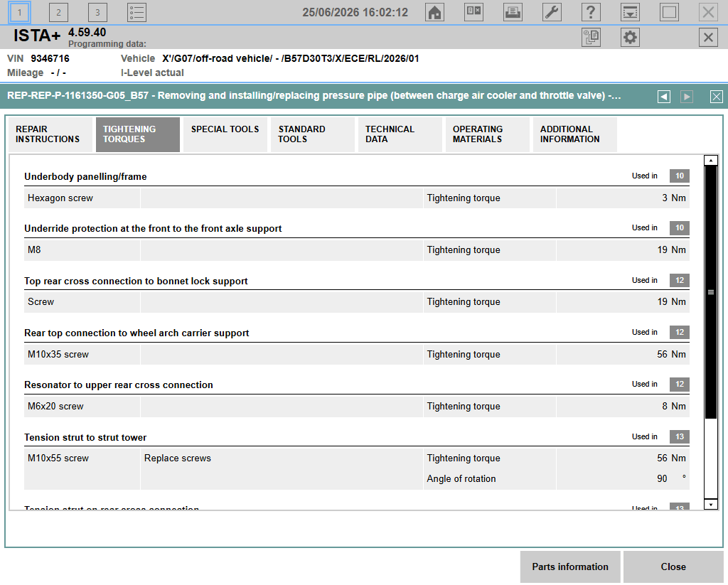Click Used in 10 for Underride protection

point(679,228)
